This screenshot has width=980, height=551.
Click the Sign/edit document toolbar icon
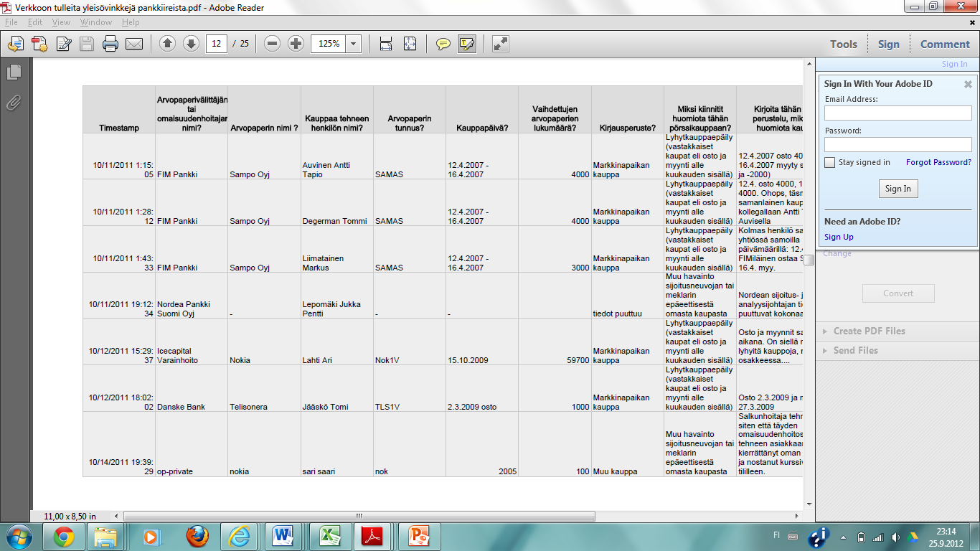[x=63, y=44]
